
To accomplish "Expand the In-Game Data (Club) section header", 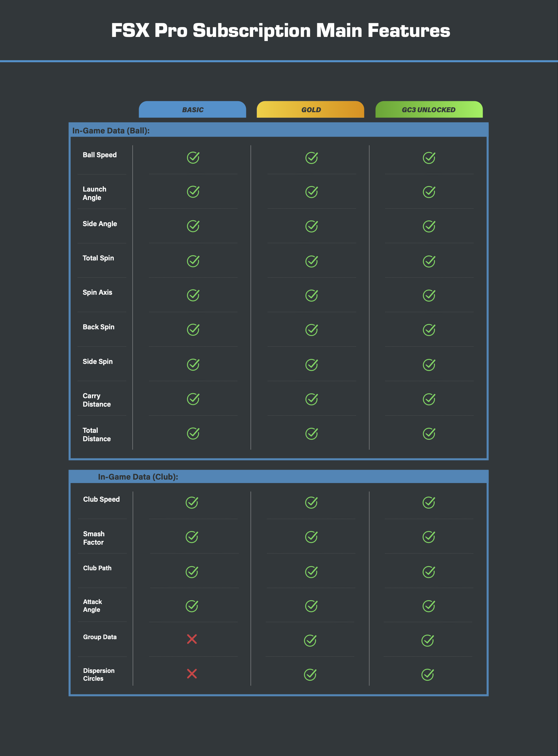I will pos(138,477).
